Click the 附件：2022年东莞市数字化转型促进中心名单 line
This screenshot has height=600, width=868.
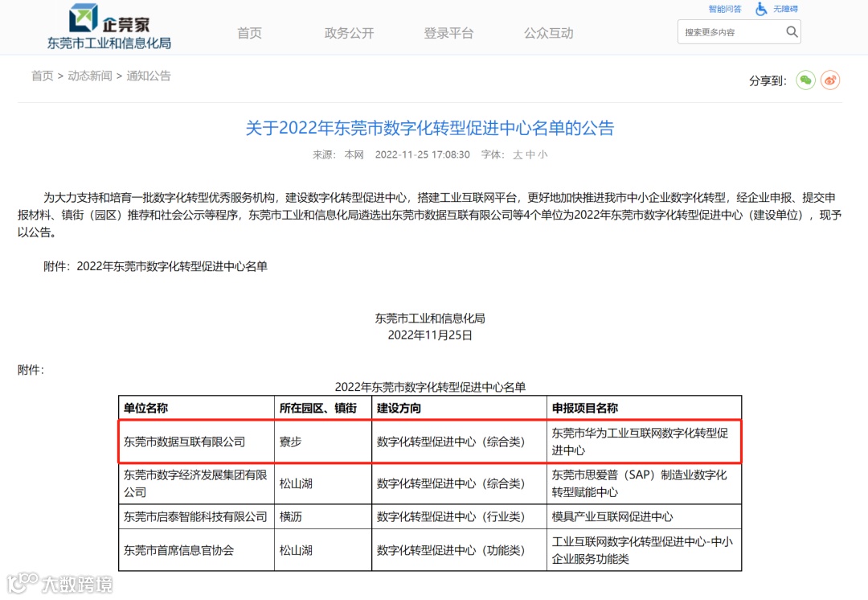(x=156, y=266)
